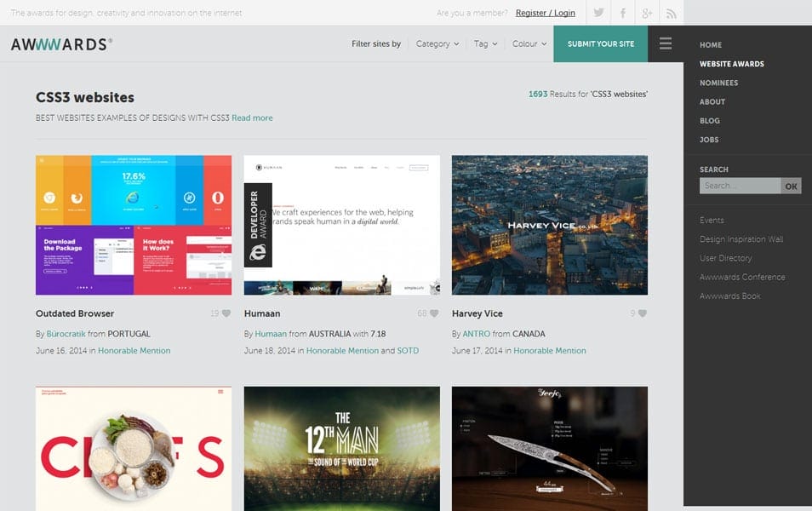Click Register / Login link
812x511 pixels.
546,13
